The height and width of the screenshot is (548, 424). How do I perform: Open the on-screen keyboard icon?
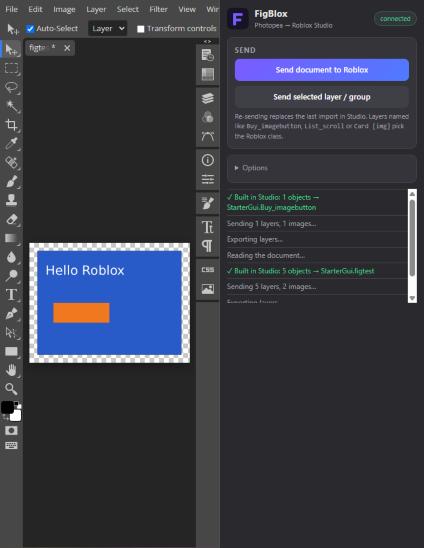[x=11, y=445]
